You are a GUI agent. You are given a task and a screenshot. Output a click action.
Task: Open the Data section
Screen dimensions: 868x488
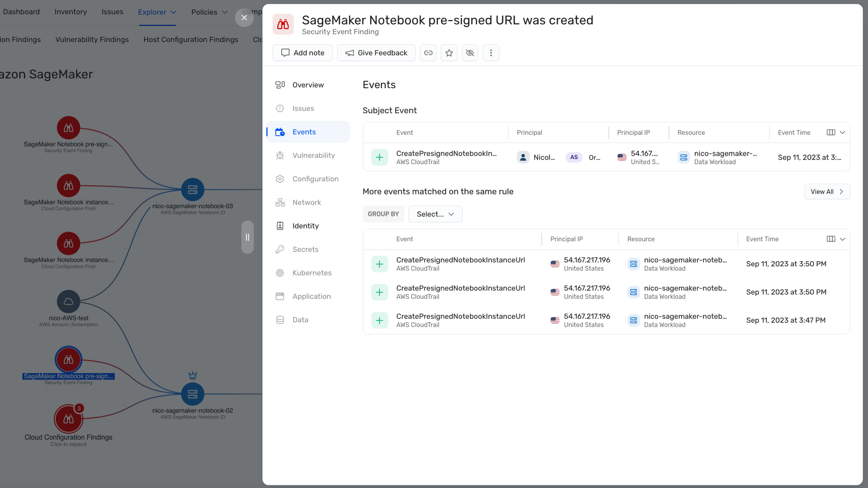tap(308, 320)
